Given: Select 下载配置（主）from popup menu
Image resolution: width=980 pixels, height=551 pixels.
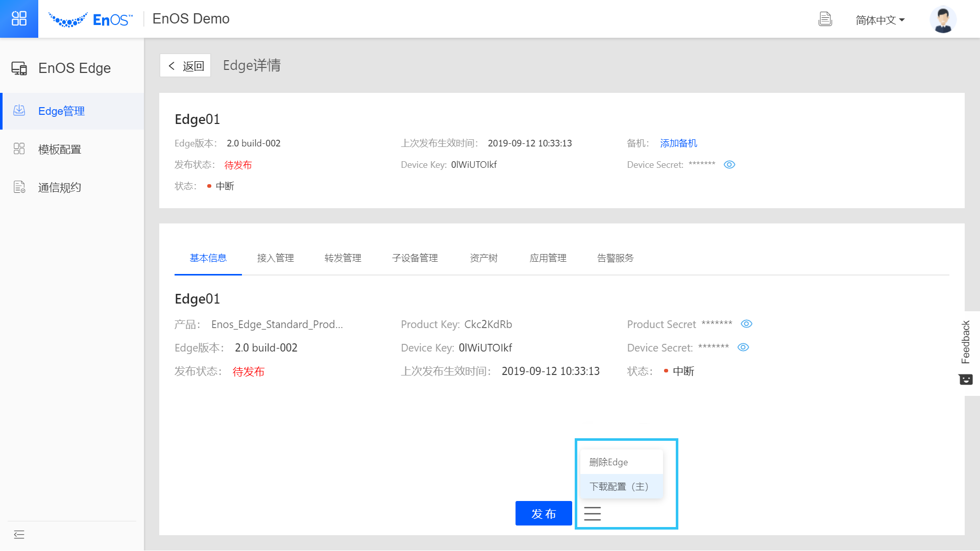Looking at the screenshot, I should point(622,487).
